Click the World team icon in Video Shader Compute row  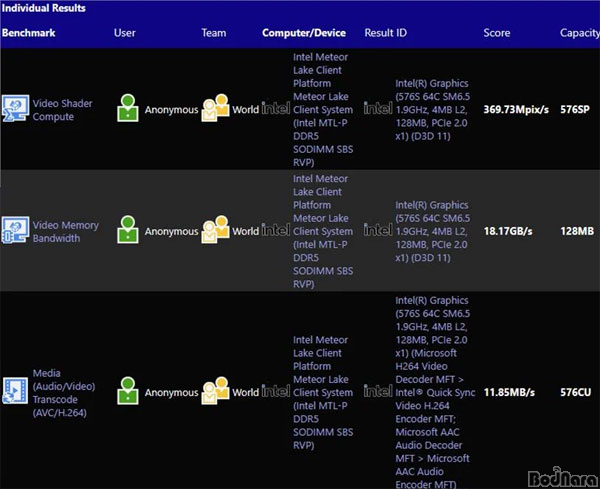click(215, 108)
